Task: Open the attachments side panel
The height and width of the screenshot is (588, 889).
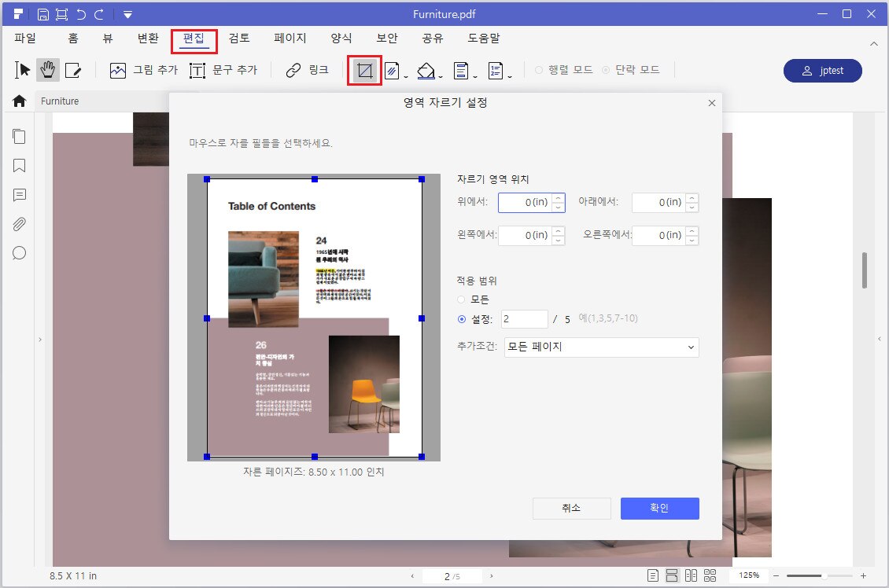Action: [20, 224]
